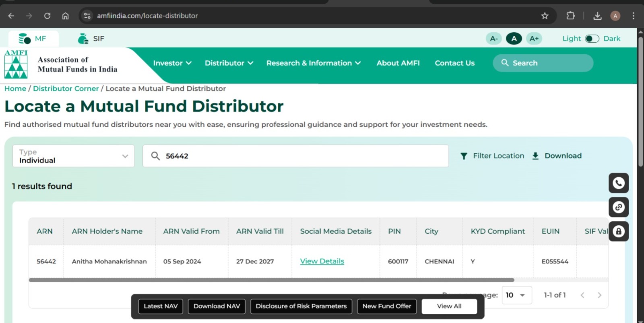Click View All button
Screen dimensions: 644x323
click(x=449, y=306)
